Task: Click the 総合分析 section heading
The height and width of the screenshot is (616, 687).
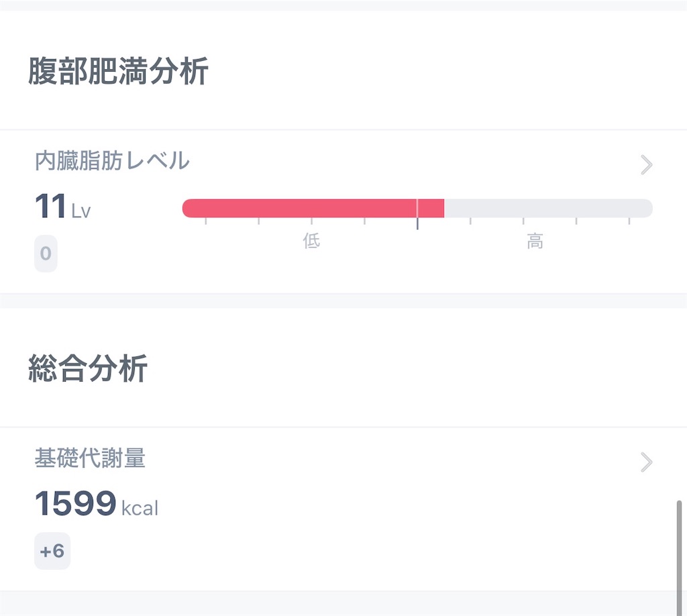Action: (x=88, y=368)
